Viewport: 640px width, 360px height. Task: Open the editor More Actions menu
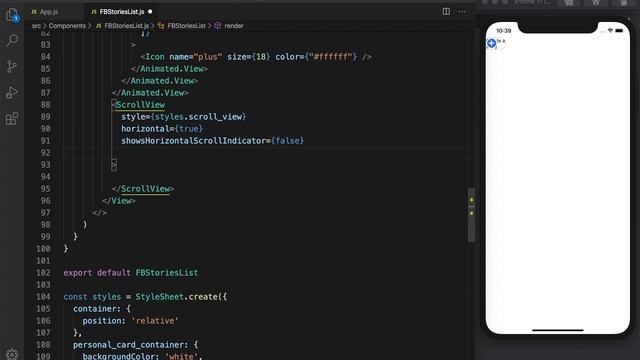point(462,11)
